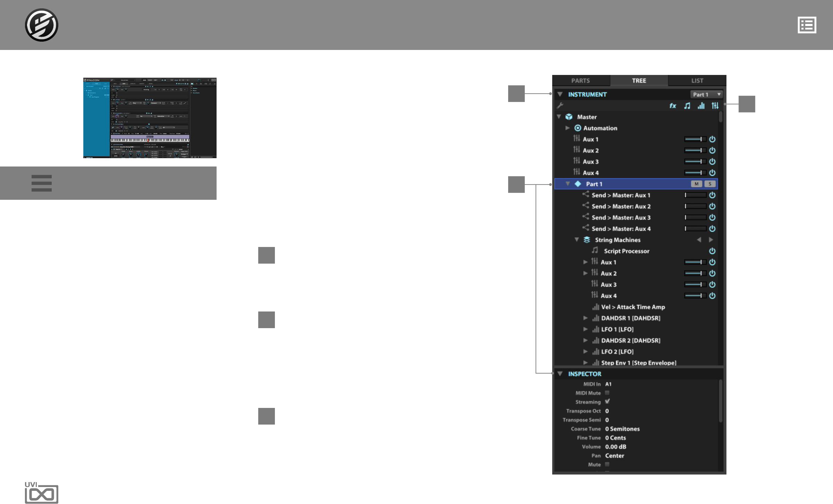The width and height of the screenshot is (833, 504).
Task: Toggle the modulation bars filter icon
Action: click(701, 106)
